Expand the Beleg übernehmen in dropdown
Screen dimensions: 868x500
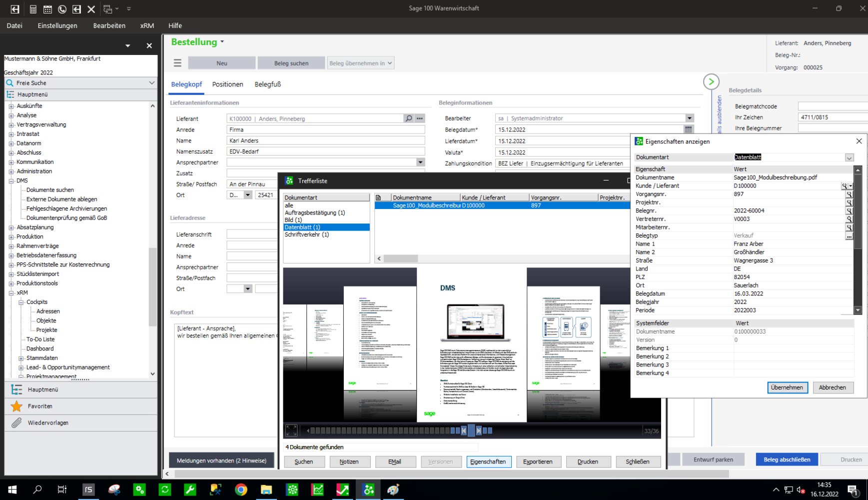coord(390,63)
